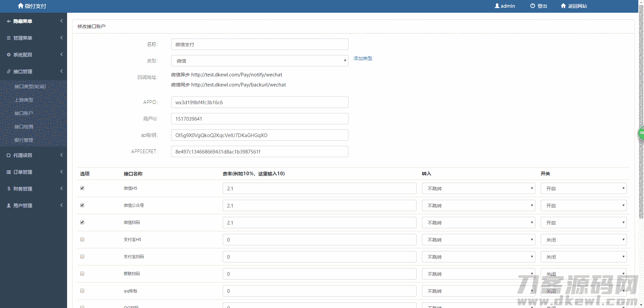
Task: Open the 开关 dropdown for 微信公众号
Action: (583, 205)
